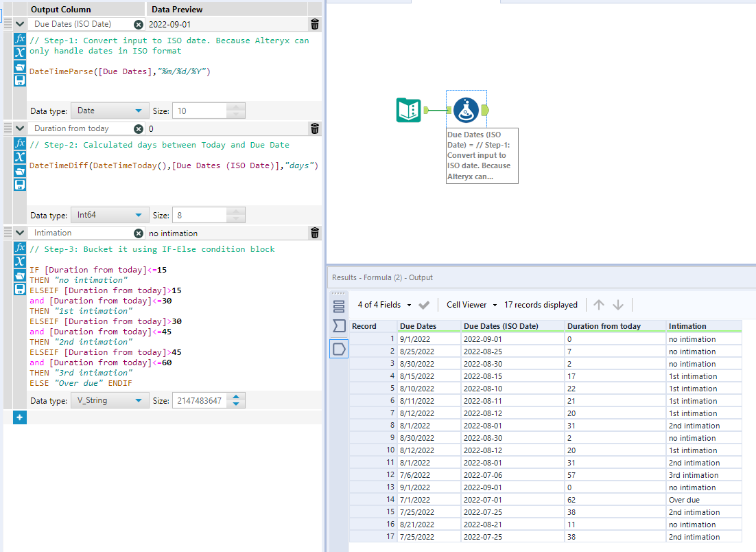Open the functions list for the Step-1 expression

pos(19,39)
